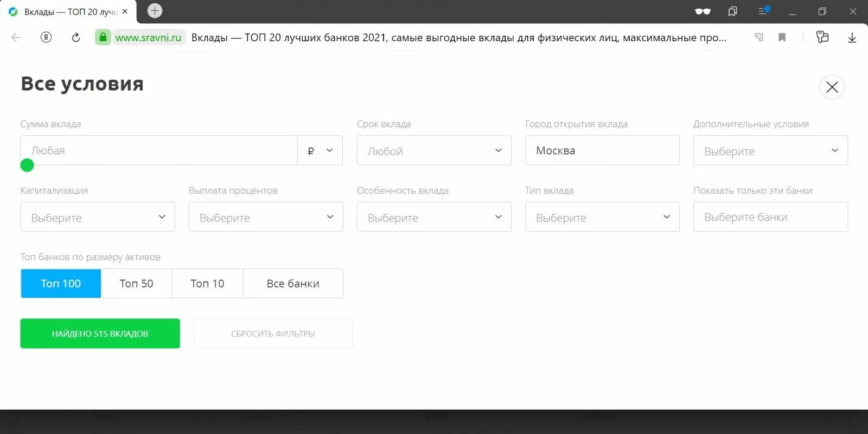Click the Yandex home button

coord(46,37)
